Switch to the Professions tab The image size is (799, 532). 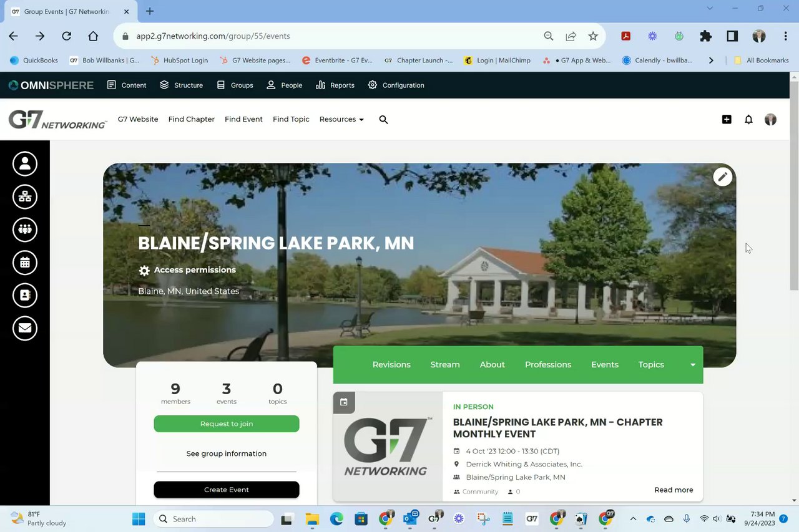point(548,365)
